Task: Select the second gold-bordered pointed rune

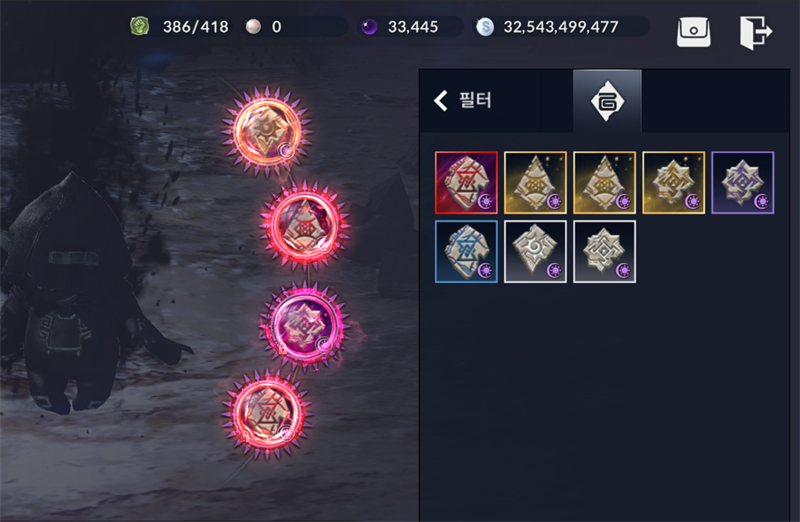Action: click(605, 183)
